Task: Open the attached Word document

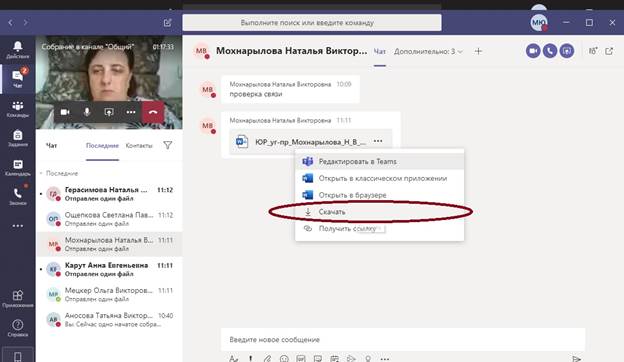Action: (310, 142)
